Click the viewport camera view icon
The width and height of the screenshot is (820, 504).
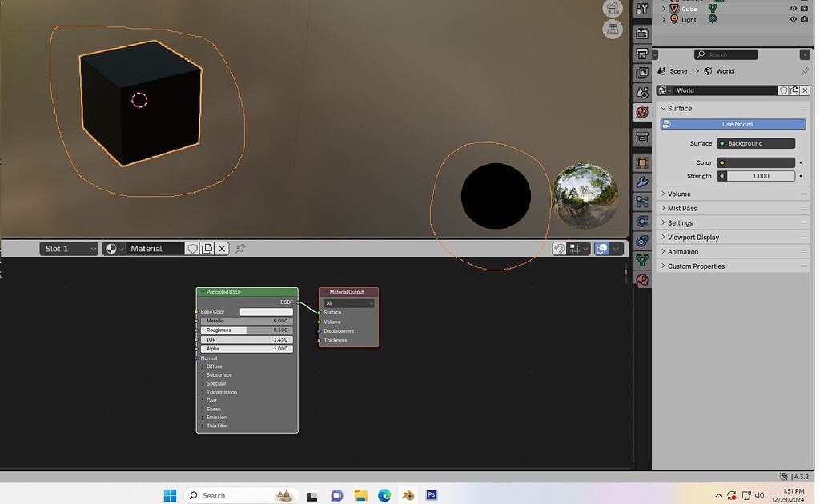613,9
